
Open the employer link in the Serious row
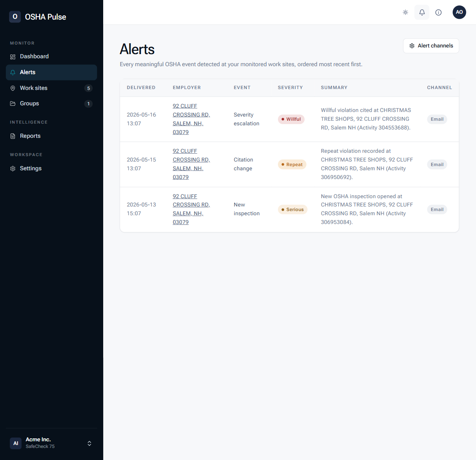[191, 209]
